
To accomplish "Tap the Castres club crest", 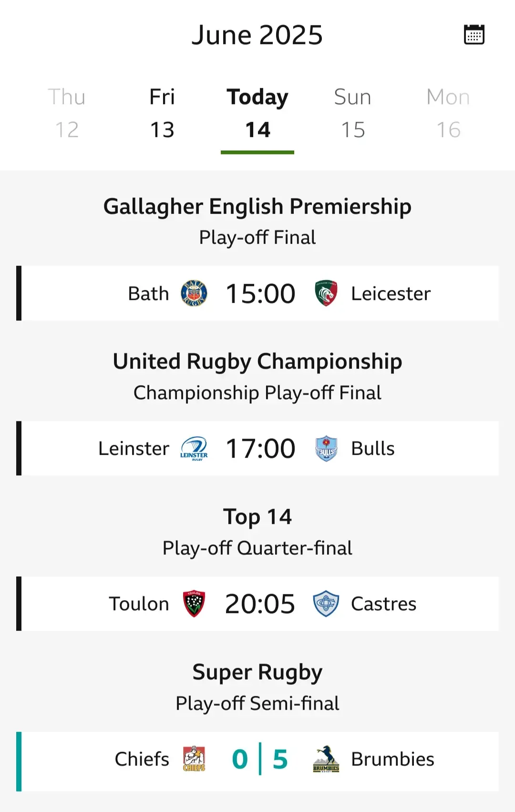I will pos(326,604).
